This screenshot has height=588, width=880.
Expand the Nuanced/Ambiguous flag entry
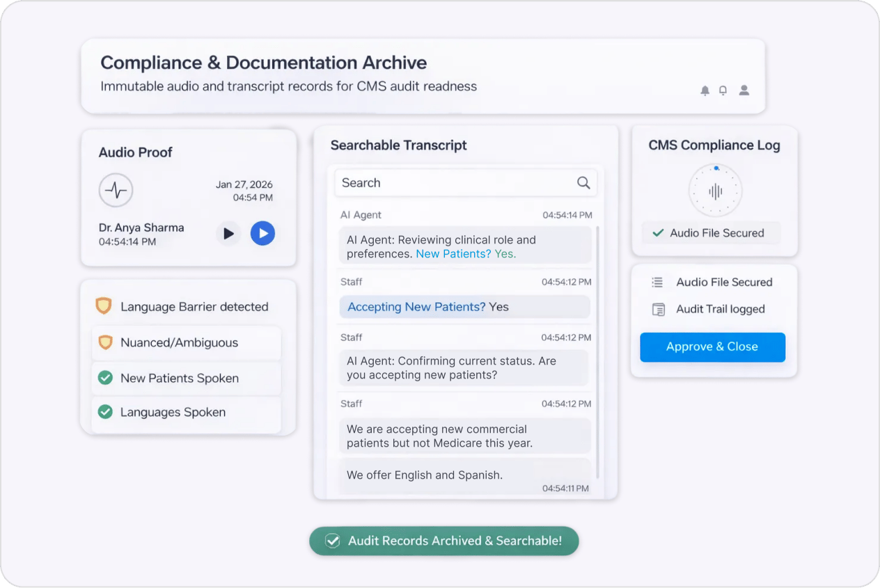click(186, 342)
